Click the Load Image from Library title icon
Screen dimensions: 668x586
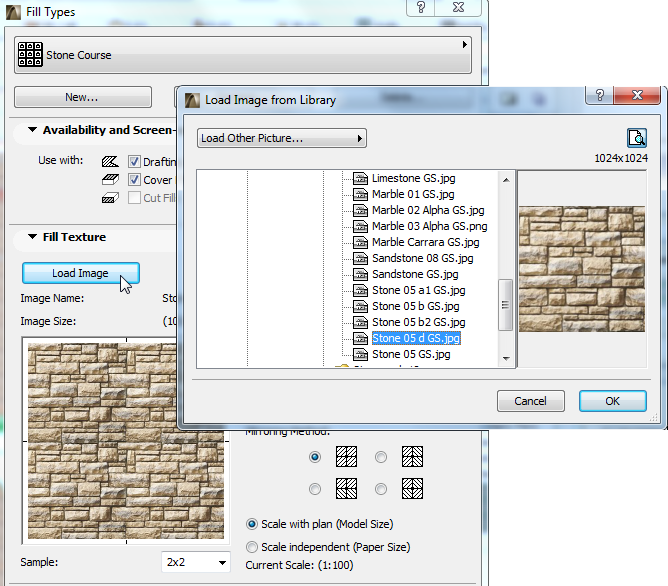click(x=192, y=101)
